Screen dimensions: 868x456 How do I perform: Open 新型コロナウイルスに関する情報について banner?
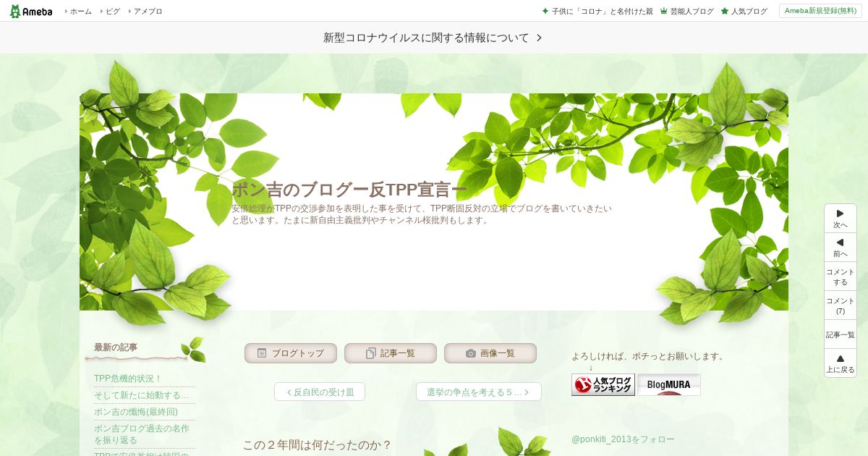434,38
